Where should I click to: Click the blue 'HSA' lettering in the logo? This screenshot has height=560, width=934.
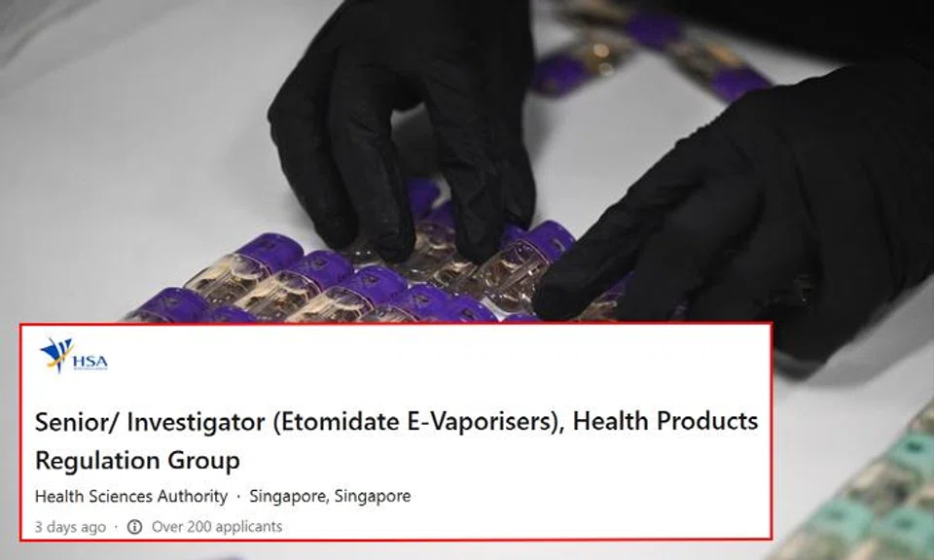[90, 362]
